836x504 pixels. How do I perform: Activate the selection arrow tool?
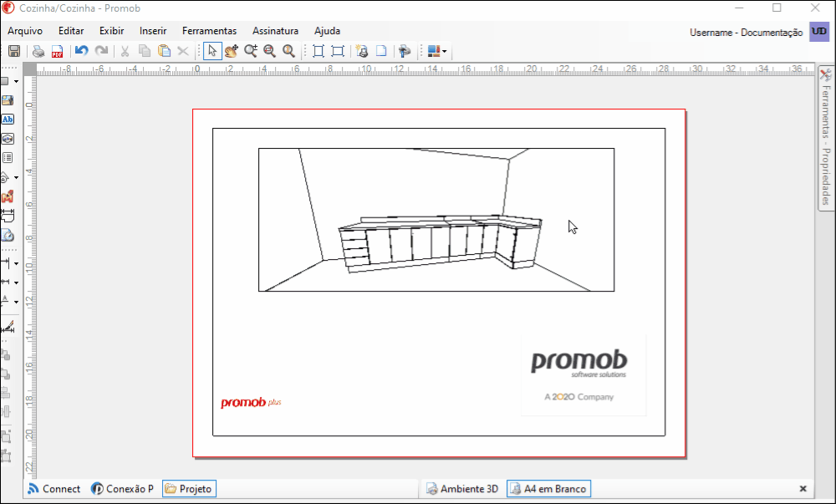pos(212,51)
